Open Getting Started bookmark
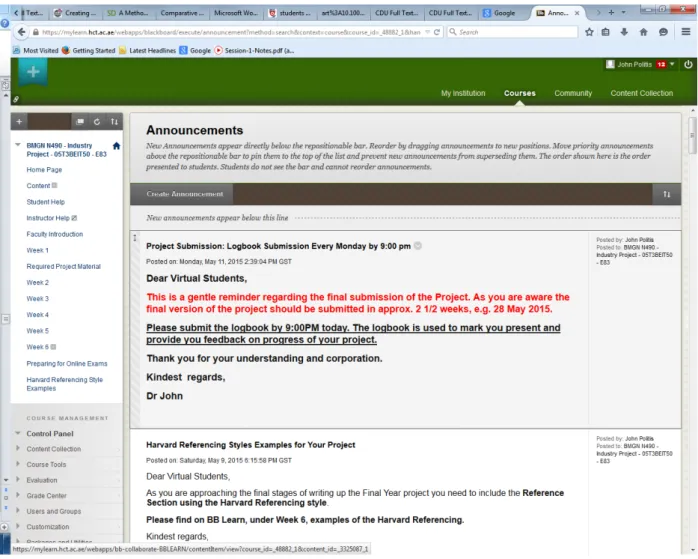This screenshot has height=559, width=698. click(89, 50)
